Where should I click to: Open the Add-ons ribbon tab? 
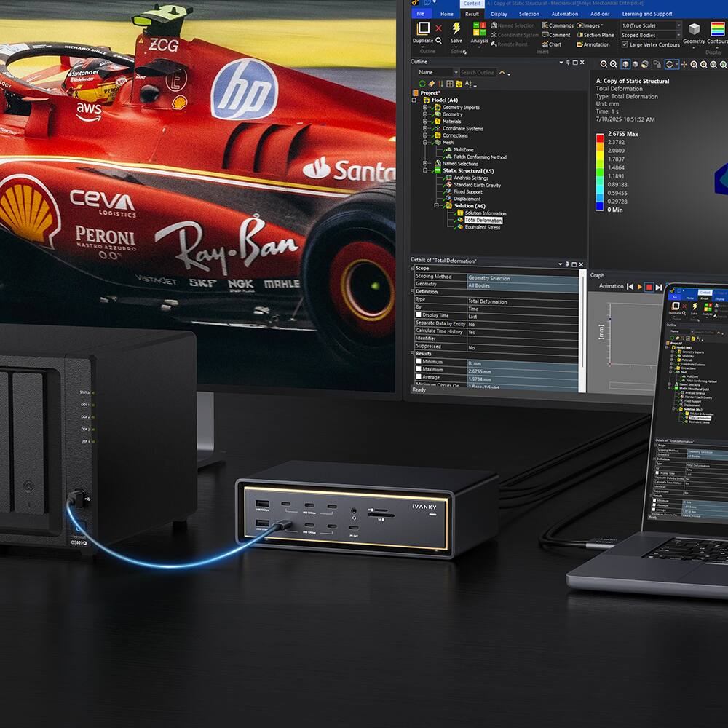coord(600,14)
